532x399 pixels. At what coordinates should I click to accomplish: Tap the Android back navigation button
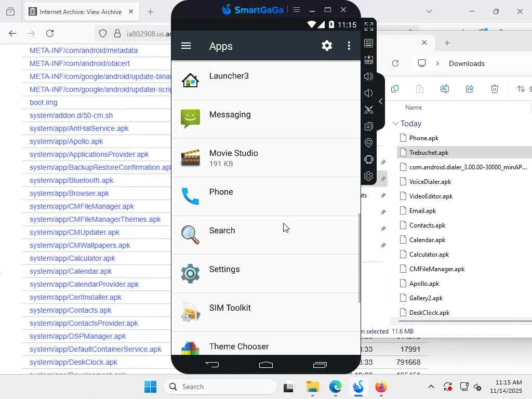212,365
